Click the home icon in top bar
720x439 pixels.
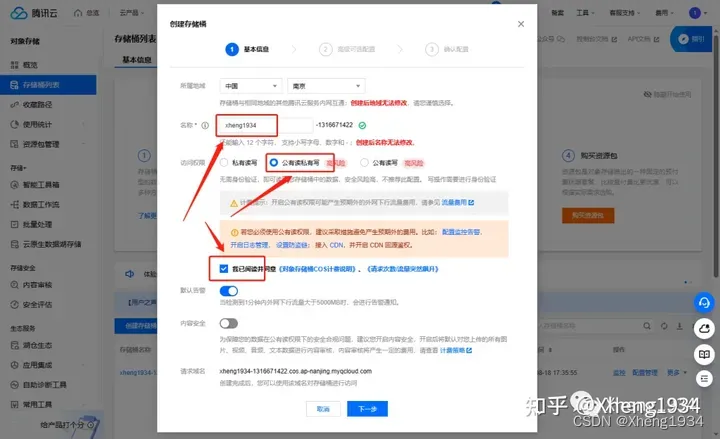78,13
